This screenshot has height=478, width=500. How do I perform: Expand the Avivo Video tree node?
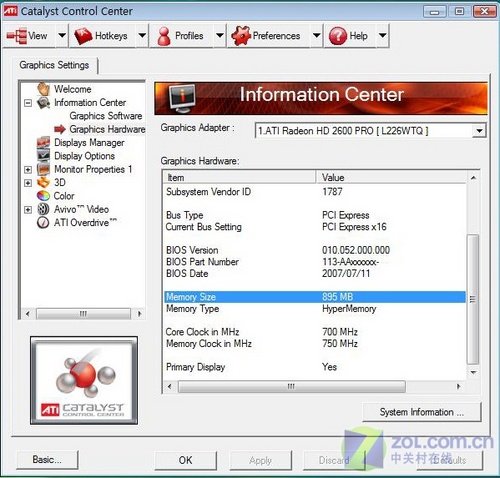28,210
